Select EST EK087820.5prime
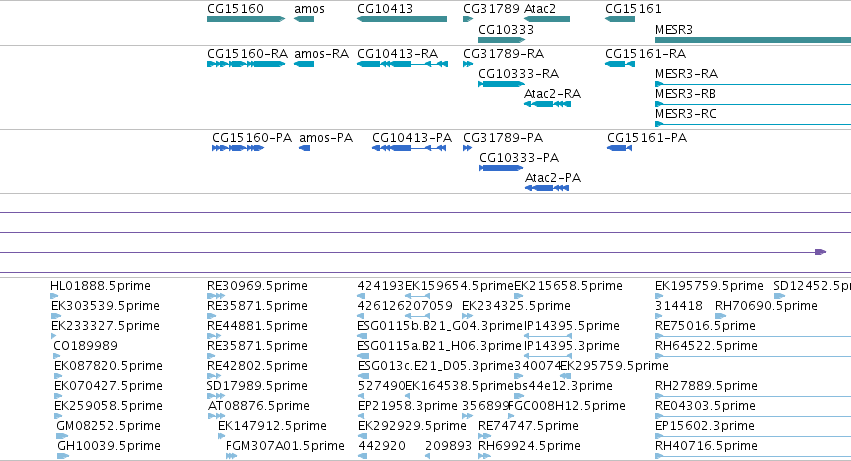This screenshot has height=461, width=851. tap(108, 367)
